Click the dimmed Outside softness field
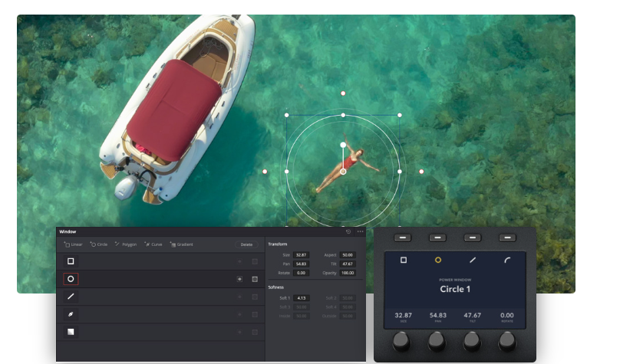The width and height of the screenshot is (620, 364). (348, 316)
